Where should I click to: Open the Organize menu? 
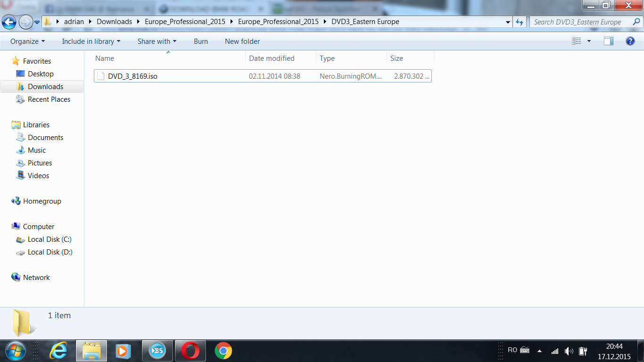pyautogui.click(x=27, y=41)
